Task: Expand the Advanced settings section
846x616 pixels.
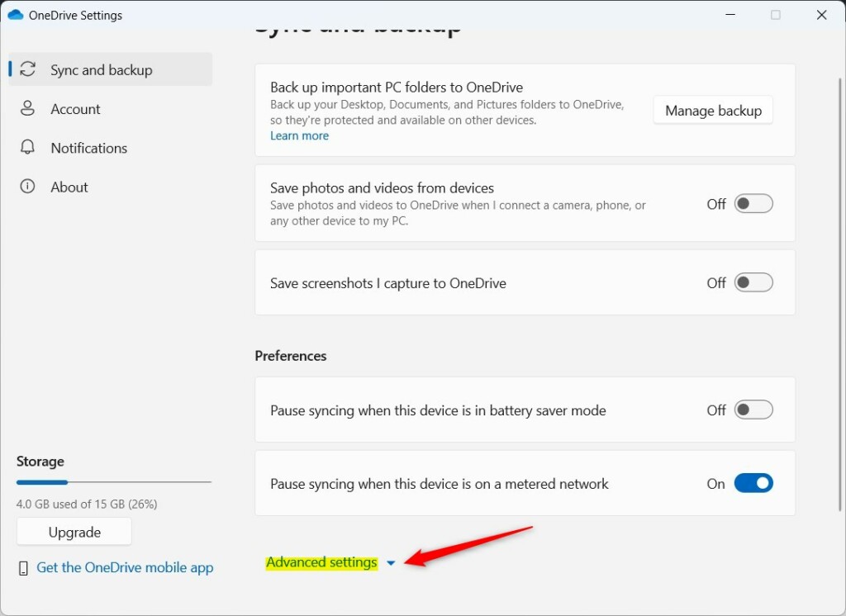Action: click(321, 562)
